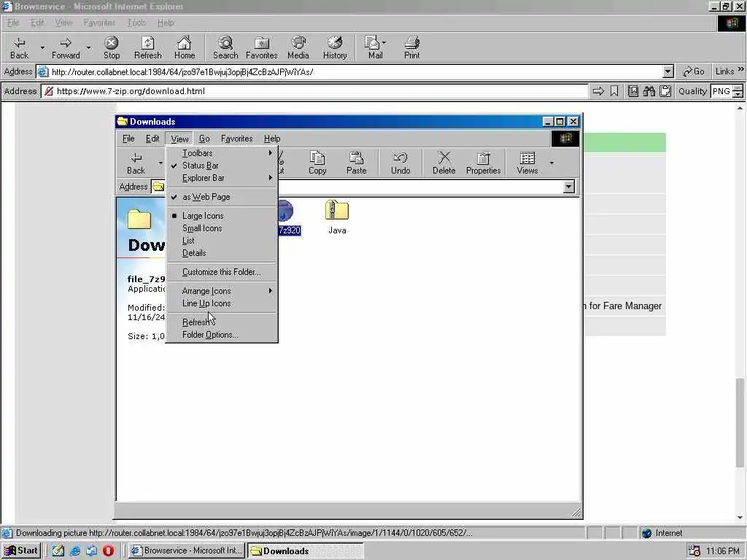Click the Home icon in Internet Explorer
The height and width of the screenshot is (560, 747).
pyautogui.click(x=185, y=47)
